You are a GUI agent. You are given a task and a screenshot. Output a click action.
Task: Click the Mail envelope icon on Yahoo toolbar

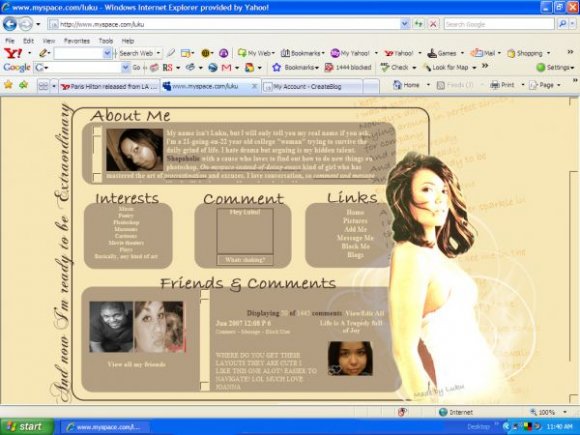pos(476,53)
